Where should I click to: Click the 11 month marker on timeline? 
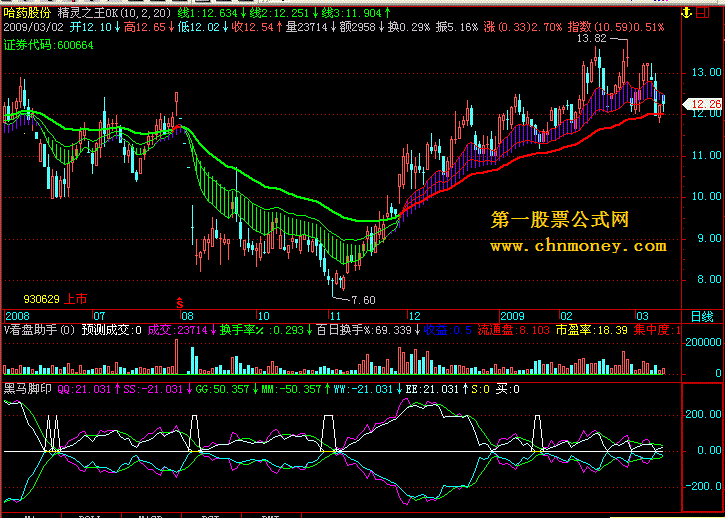[x=334, y=316]
